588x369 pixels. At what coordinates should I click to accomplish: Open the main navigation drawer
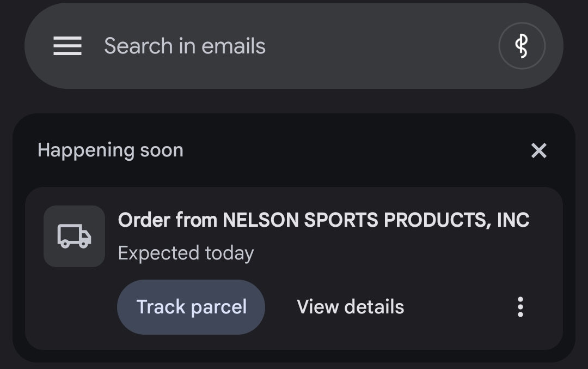click(68, 46)
